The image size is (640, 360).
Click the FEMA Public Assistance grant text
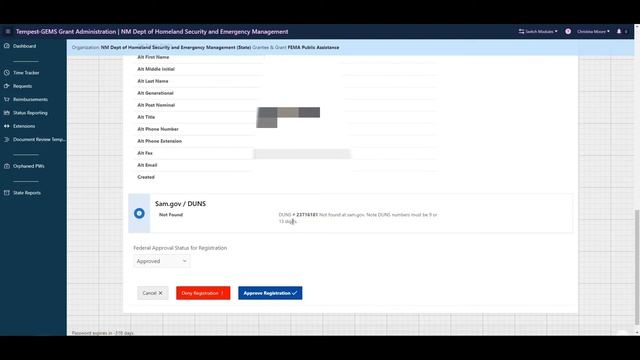[x=313, y=47]
